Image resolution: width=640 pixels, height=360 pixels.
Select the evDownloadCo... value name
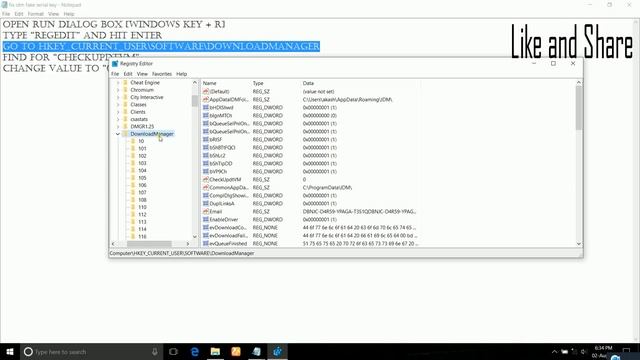click(x=228, y=227)
